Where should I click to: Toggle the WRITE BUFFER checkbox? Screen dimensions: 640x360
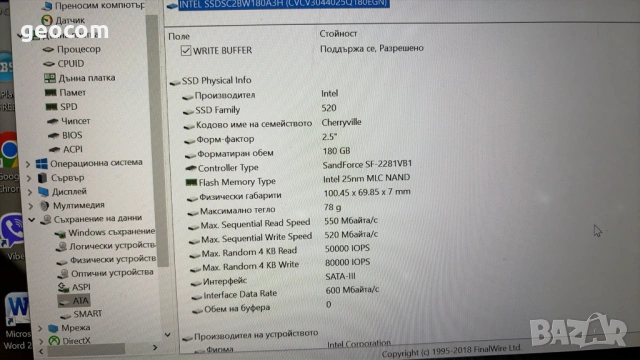pos(186,51)
